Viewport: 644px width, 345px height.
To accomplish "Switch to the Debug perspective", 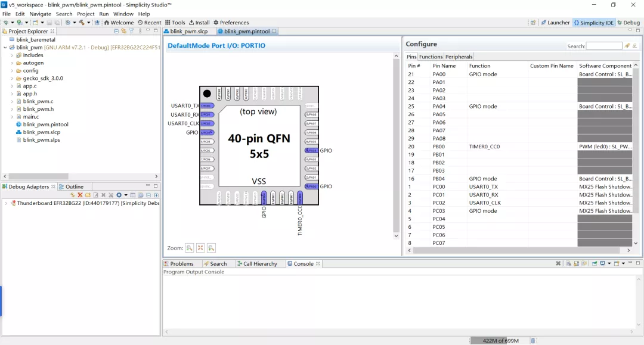I will (628, 23).
